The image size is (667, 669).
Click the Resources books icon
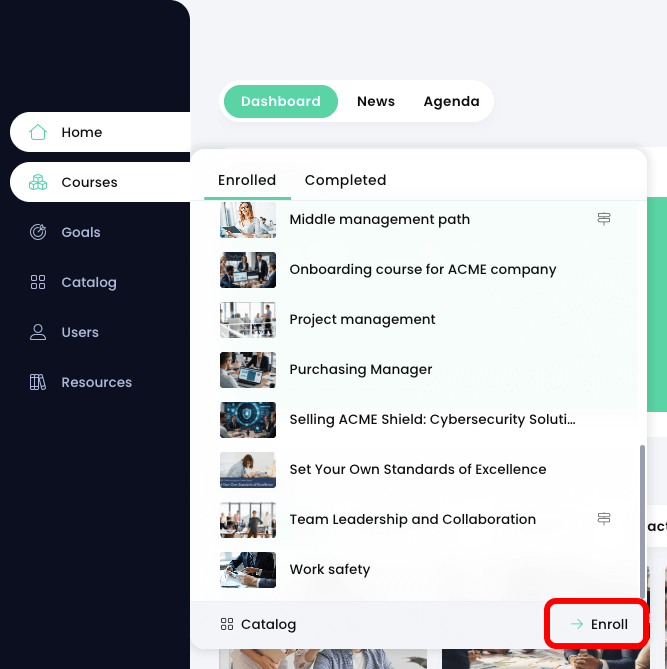point(38,382)
